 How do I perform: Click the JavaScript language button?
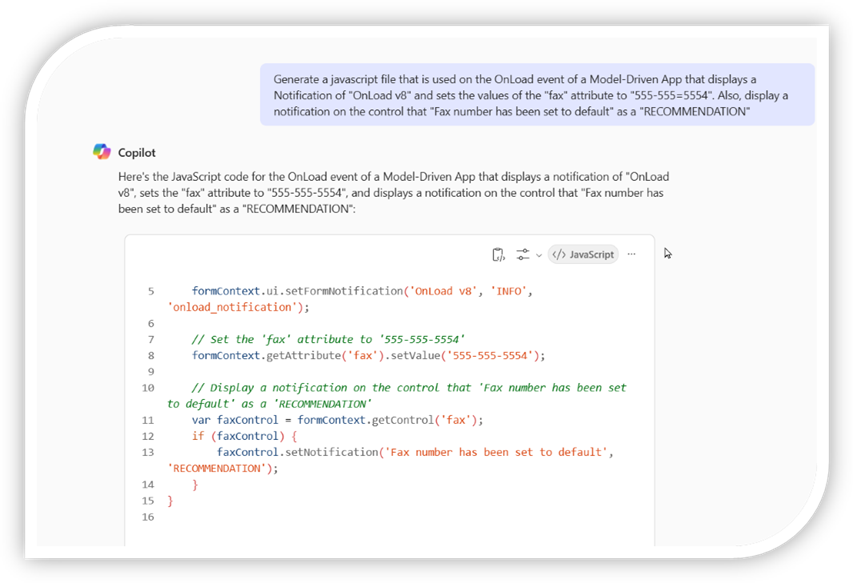coord(583,255)
